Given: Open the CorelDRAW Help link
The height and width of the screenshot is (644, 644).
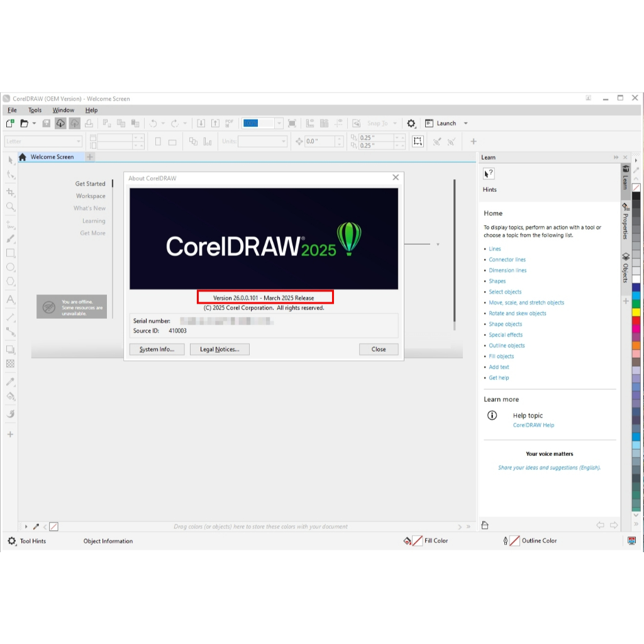Looking at the screenshot, I should click(x=533, y=425).
